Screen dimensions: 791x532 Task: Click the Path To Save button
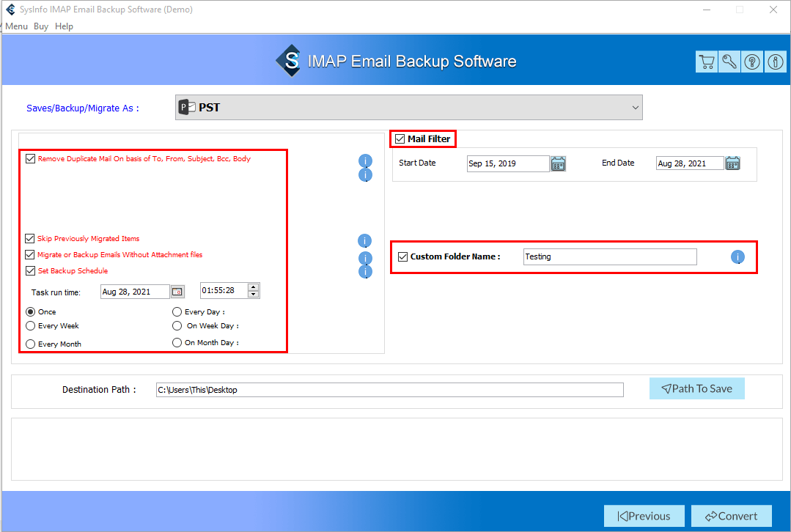(696, 389)
